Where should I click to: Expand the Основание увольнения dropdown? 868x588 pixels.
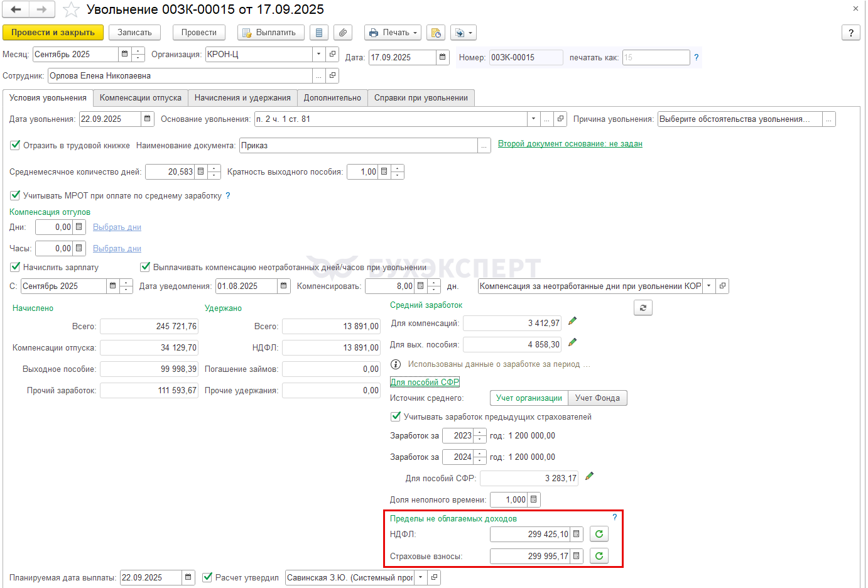(x=534, y=119)
